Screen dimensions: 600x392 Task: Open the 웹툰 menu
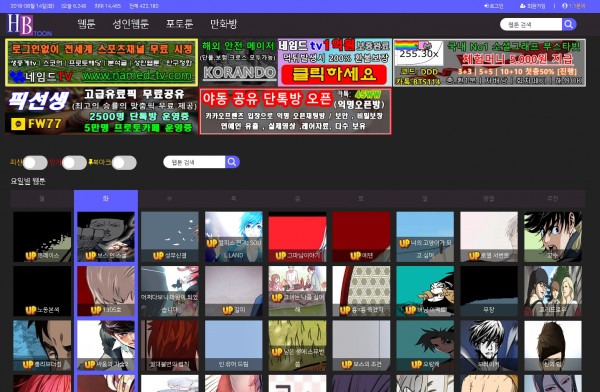click(86, 24)
